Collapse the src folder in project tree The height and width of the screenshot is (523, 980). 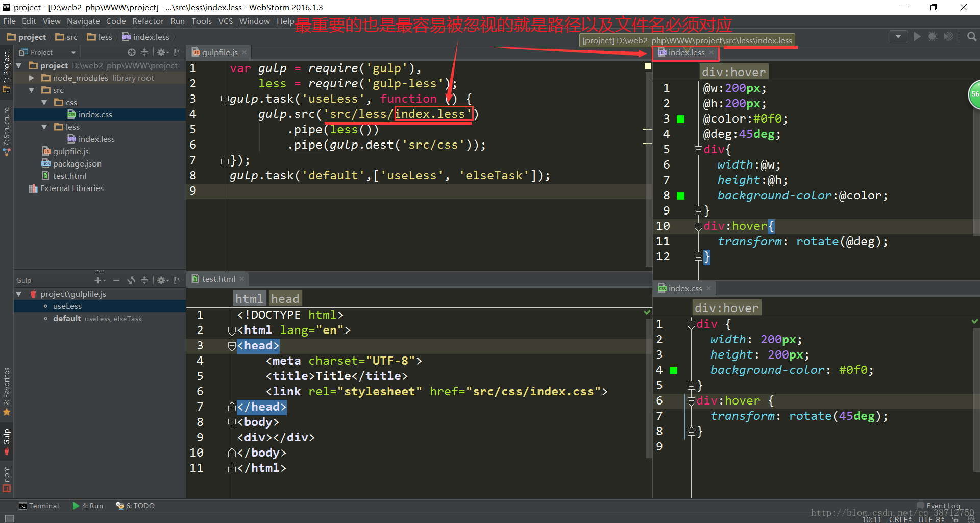pyautogui.click(x=32, y=90)
